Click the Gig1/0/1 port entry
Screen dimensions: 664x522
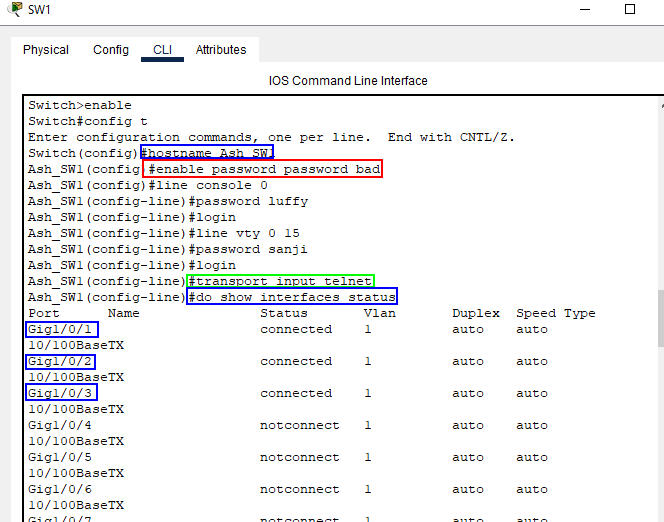(x=60, y=329)
